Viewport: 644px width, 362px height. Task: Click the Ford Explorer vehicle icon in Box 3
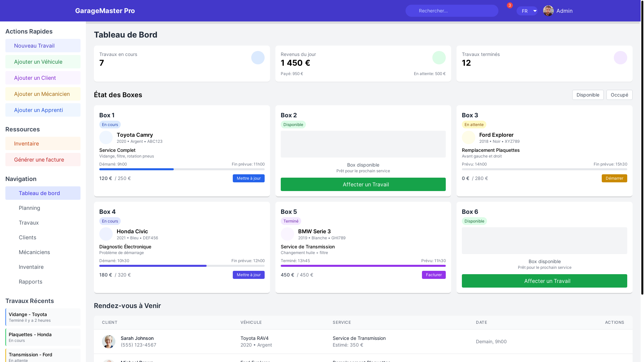tap(469, 137)
